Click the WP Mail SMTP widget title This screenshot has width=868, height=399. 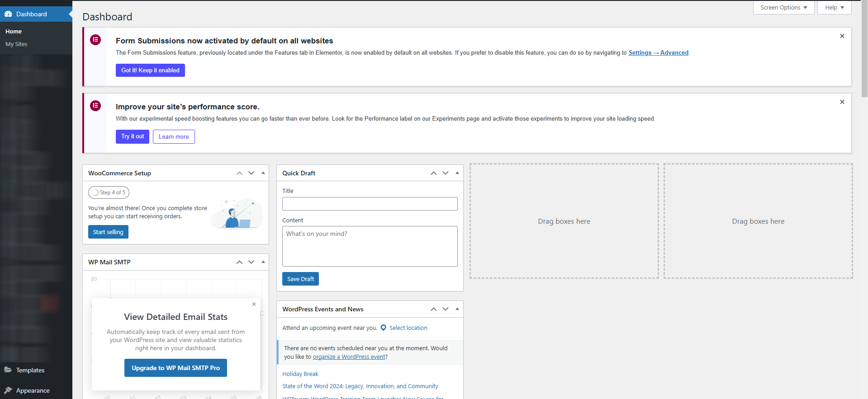[109, 262]
